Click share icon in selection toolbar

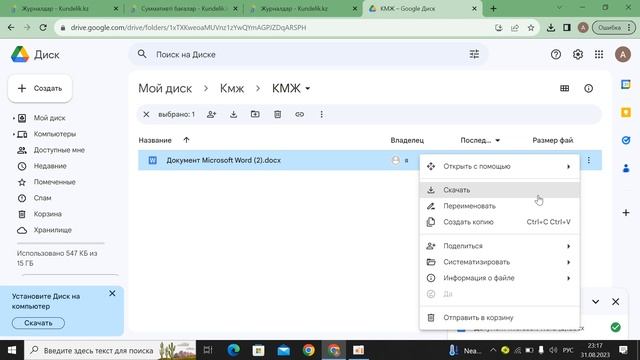[211, 114]
